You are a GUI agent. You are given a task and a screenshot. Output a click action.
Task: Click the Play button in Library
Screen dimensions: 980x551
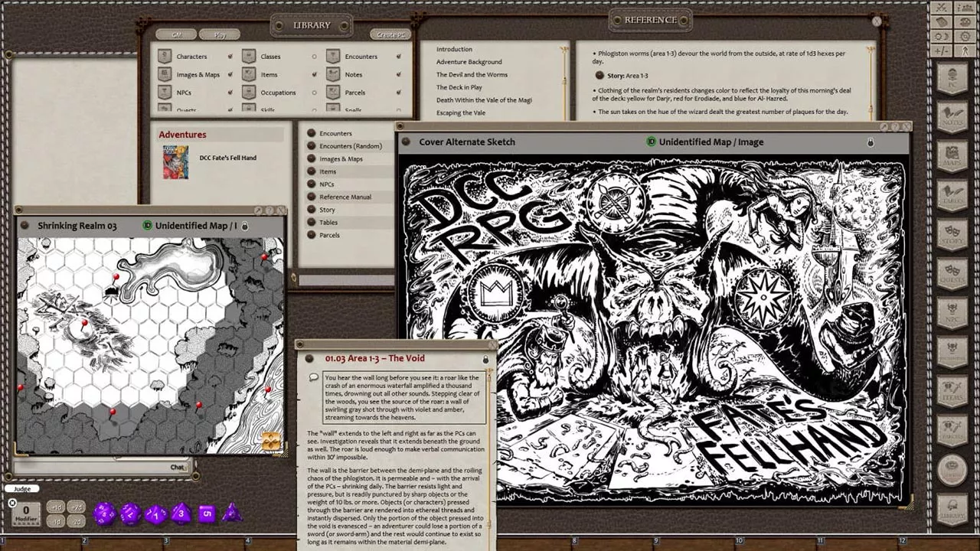point(220,34)
